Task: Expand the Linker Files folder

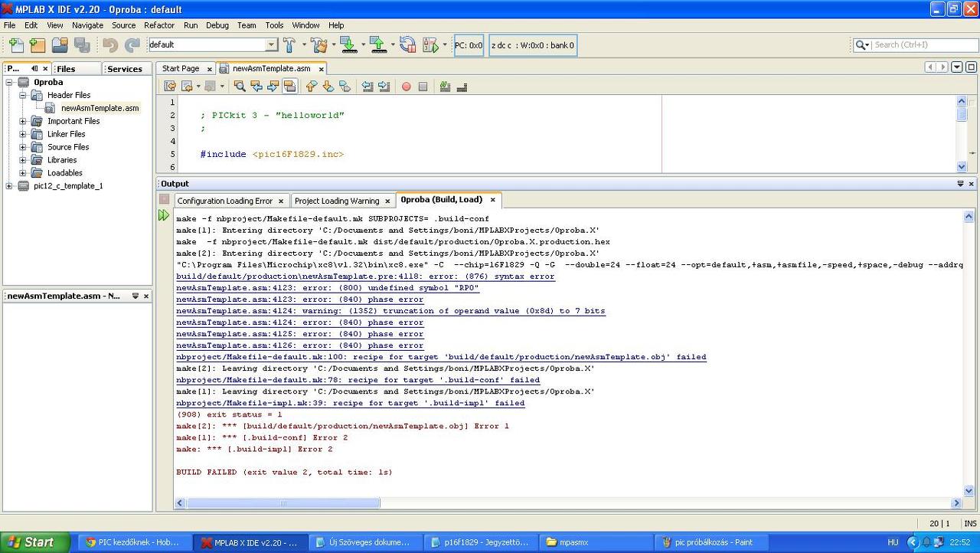Action: 23,134
